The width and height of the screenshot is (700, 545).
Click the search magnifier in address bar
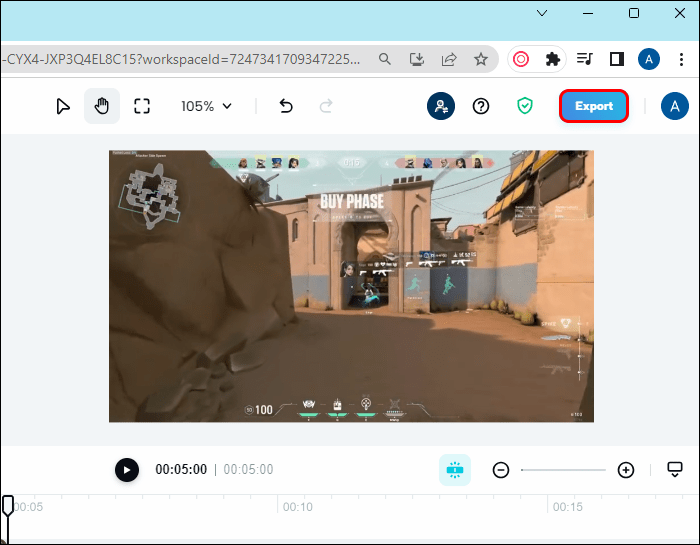385,59
